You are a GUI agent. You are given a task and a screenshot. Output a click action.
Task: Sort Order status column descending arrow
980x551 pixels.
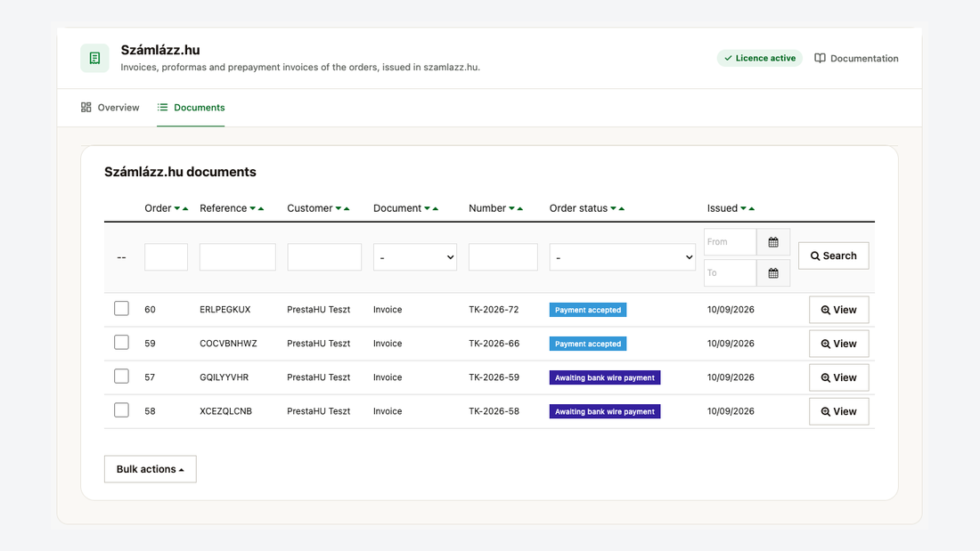click(x=613, y=208)
